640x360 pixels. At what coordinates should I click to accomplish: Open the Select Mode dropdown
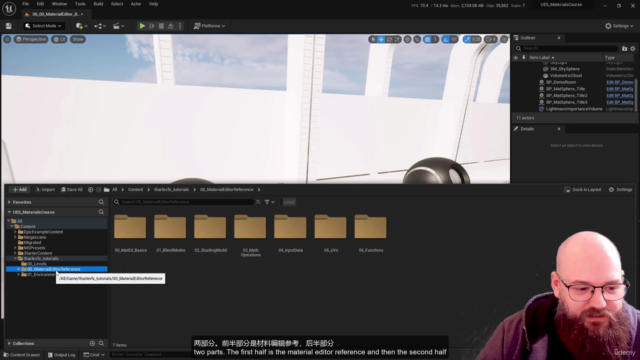point(43,26)
